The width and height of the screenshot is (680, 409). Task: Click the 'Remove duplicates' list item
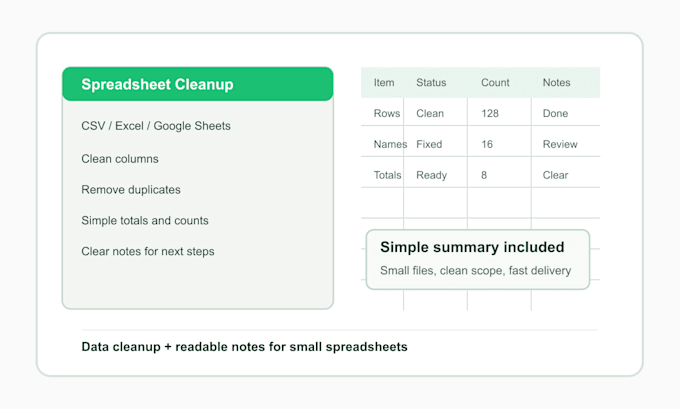click(x=131, y=190)
